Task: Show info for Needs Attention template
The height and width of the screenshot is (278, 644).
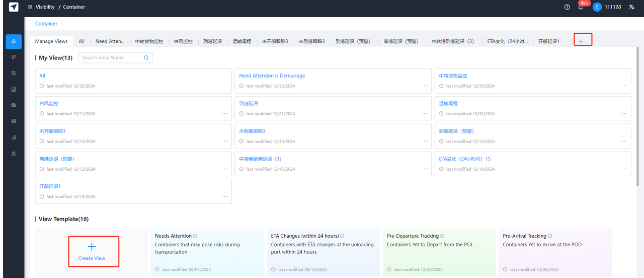Action: coord(195,236)
